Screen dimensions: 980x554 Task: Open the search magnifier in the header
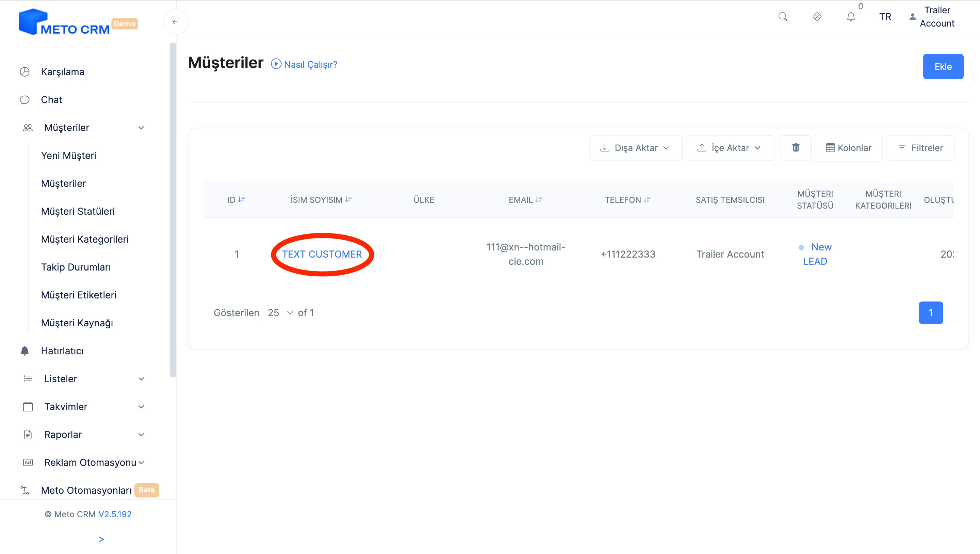point(783,17)
